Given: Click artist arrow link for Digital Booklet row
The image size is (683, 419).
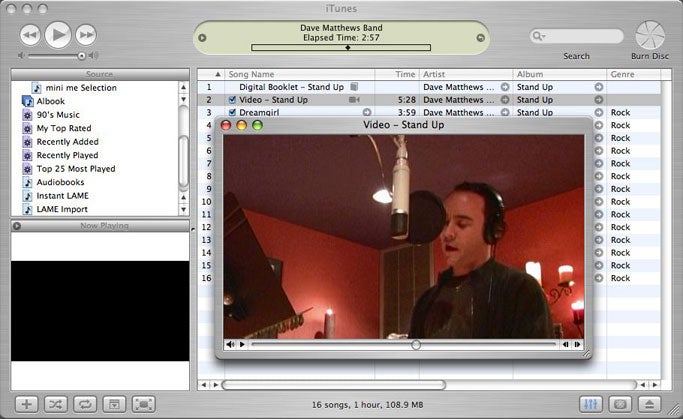Looking at the screenshot, I should tap(505, 87).
